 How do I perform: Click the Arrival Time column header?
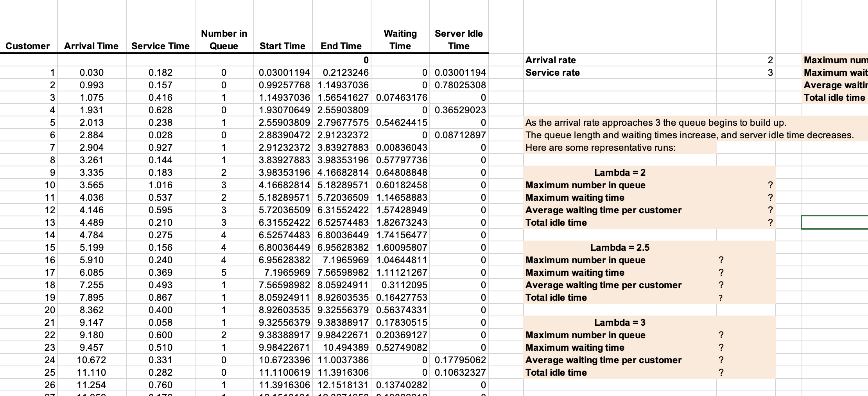[x=91, y=46]
